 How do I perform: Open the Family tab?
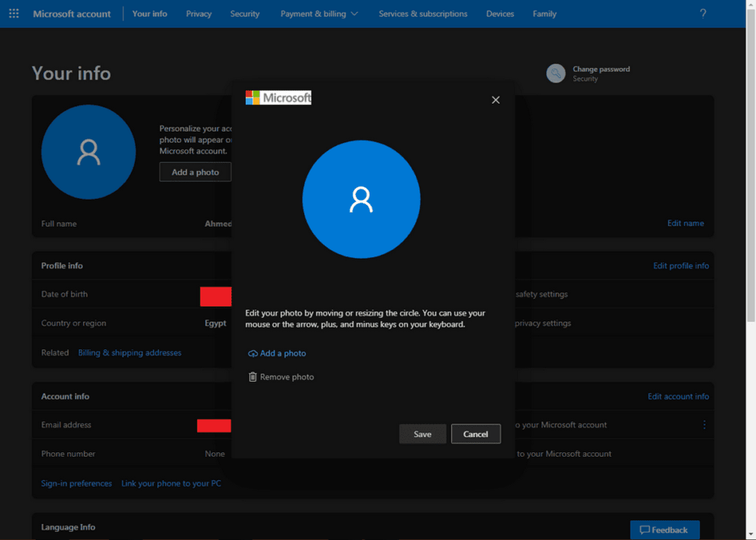tap(544, 13)
